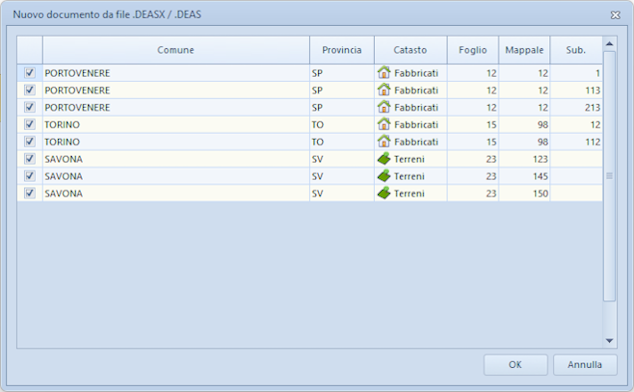The width and height of the screenshot is (634, 392).
Task: Click the Fabbricati icon in TORINO sub 112 row
Action: 384,142
